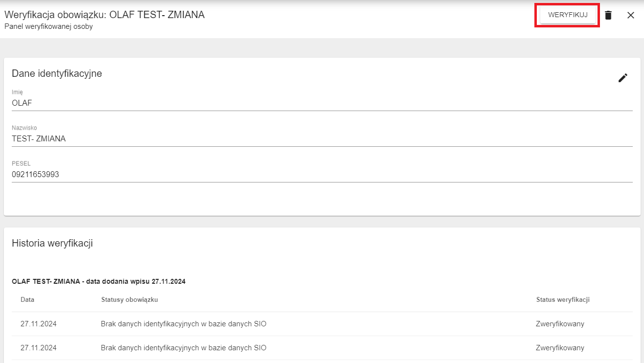Click the Historia weryfikacji section heading
This screenshot has height=363, width=644.
52,243
